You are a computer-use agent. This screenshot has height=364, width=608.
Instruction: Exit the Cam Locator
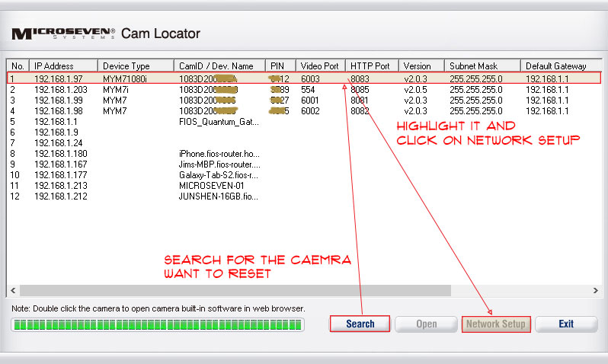[566, 324]
